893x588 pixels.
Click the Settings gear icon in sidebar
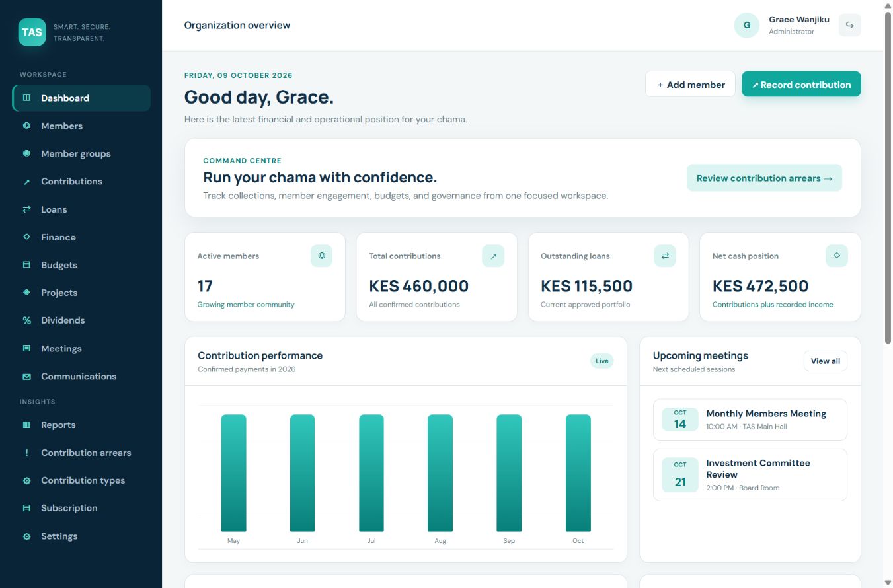26,536
